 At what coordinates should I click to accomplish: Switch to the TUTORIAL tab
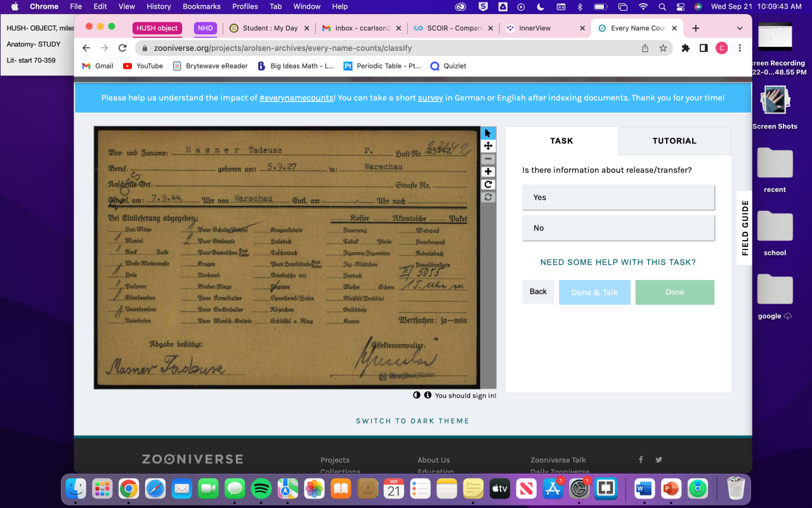(x=674, y=141)
